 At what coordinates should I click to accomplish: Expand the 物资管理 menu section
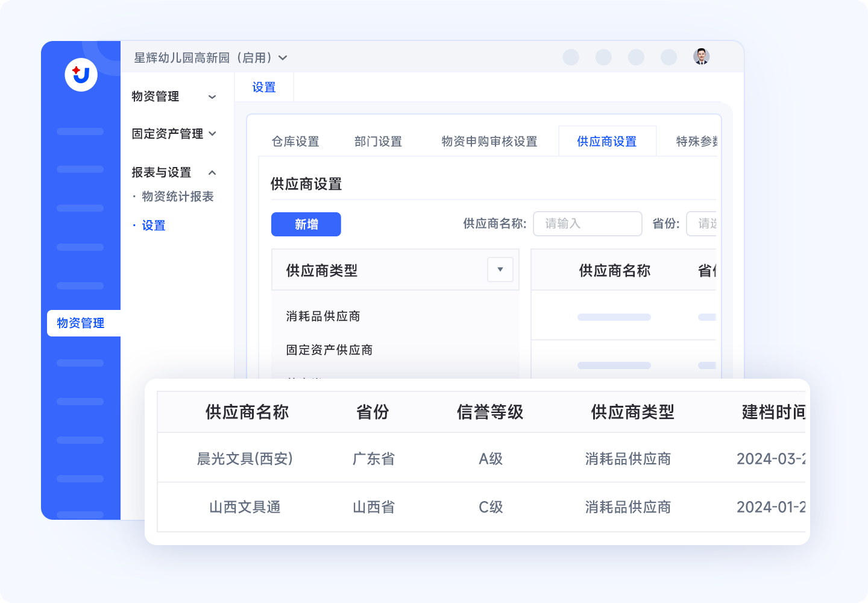(x=174, y=96)
